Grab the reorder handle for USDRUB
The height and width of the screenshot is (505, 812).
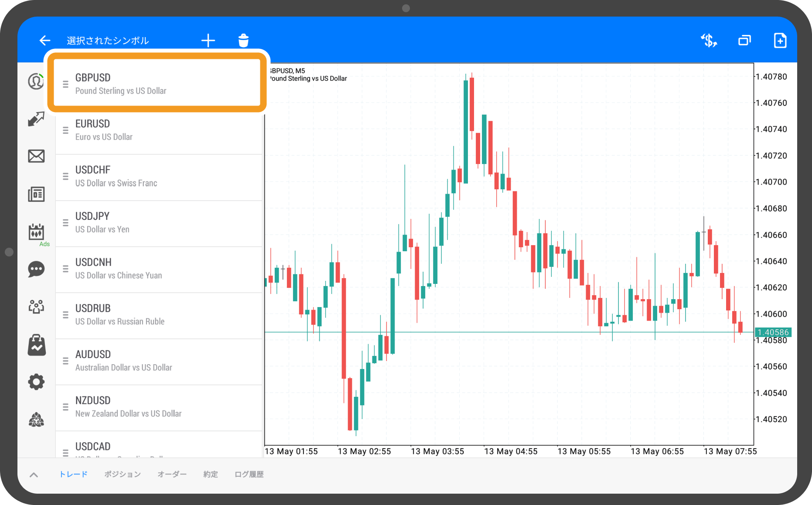pyautogui.click(x=65, y=315)
